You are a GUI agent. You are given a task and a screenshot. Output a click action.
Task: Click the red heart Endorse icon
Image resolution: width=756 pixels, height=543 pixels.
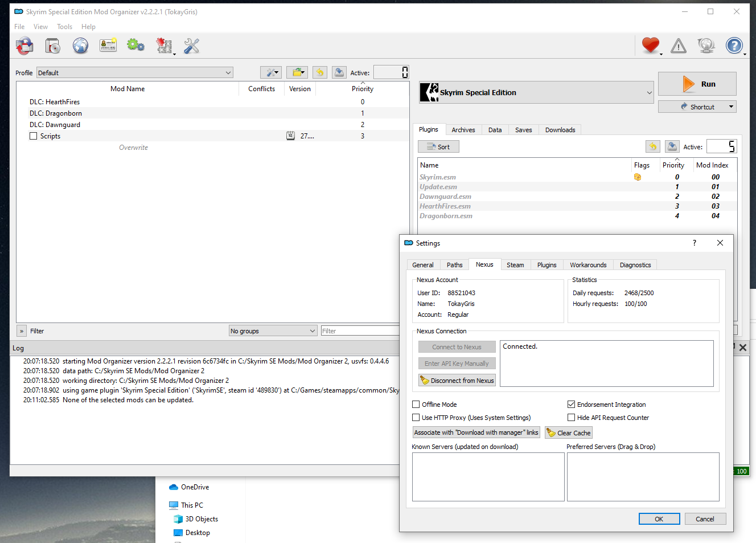650,45
